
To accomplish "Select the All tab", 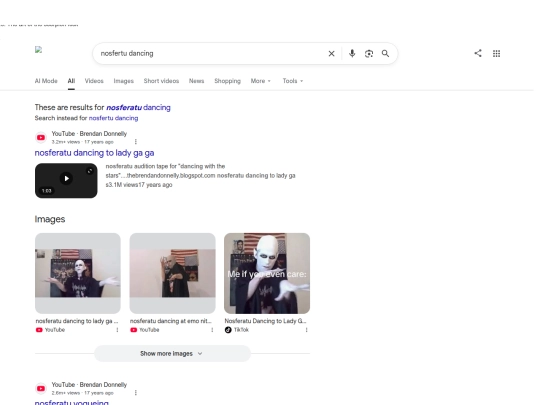I will tap(71, 81).
